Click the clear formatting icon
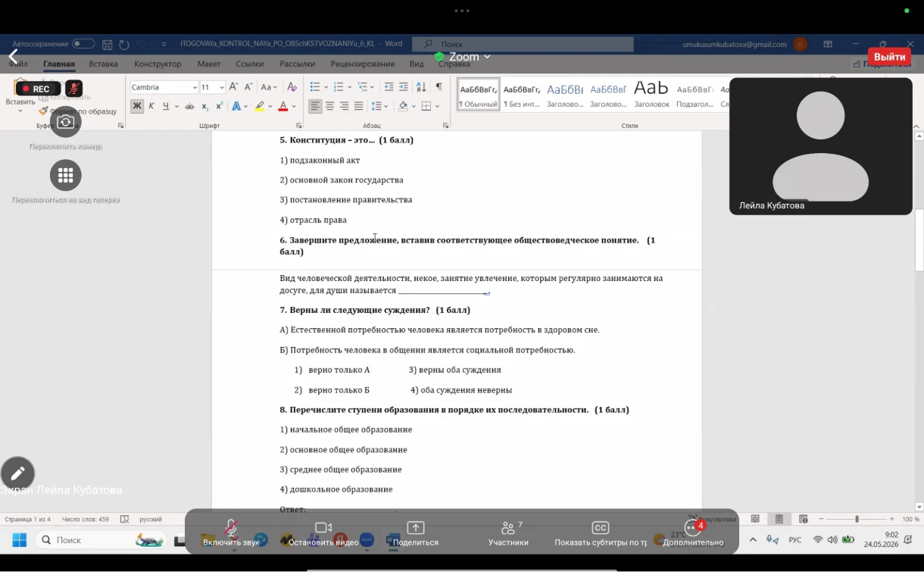Screen dimensions: 924x578 pos(292,87)
